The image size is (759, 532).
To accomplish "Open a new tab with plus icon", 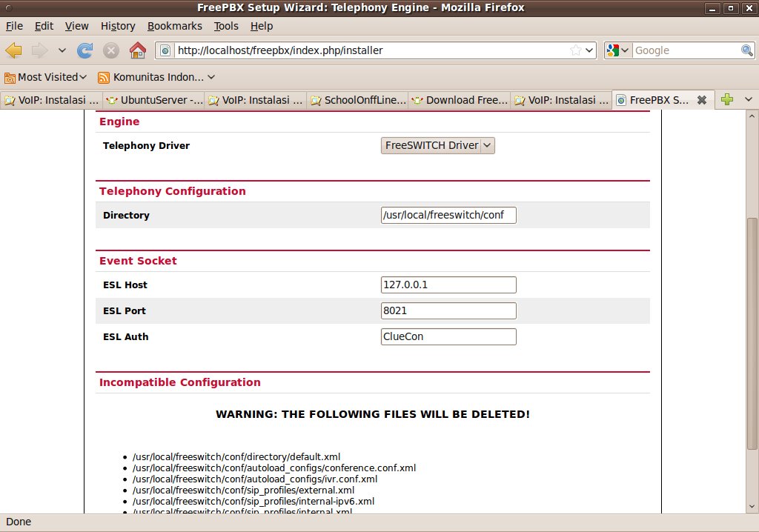I will click(727, 100).
